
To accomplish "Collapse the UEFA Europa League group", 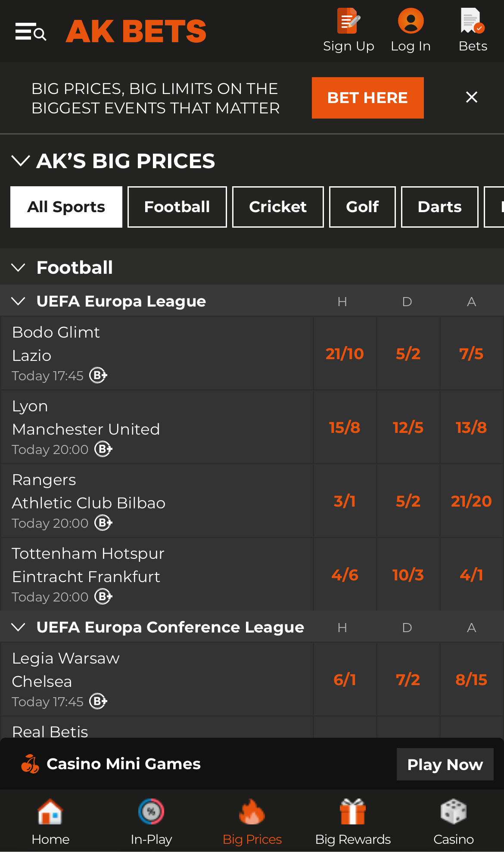I will click(18, 301).
